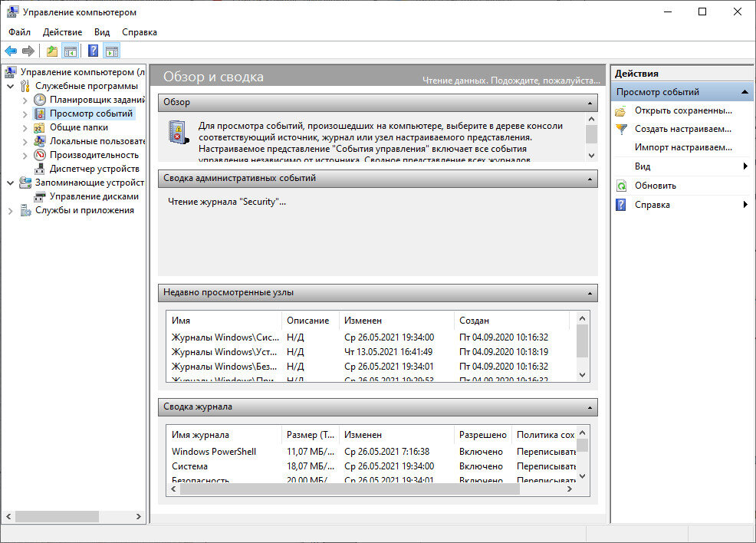
Task: Open the Вид menu in menu bar
Action: coord(102,31)
